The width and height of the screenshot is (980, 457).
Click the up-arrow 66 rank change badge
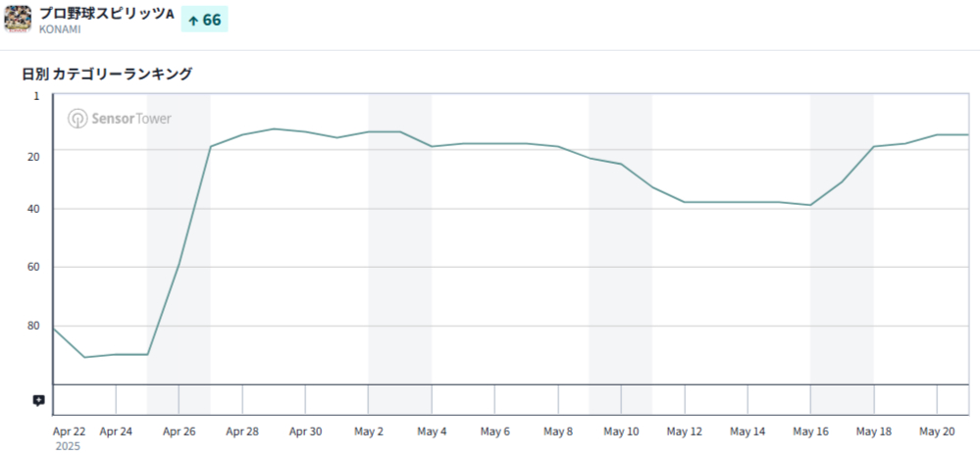[x=204, y=20]
